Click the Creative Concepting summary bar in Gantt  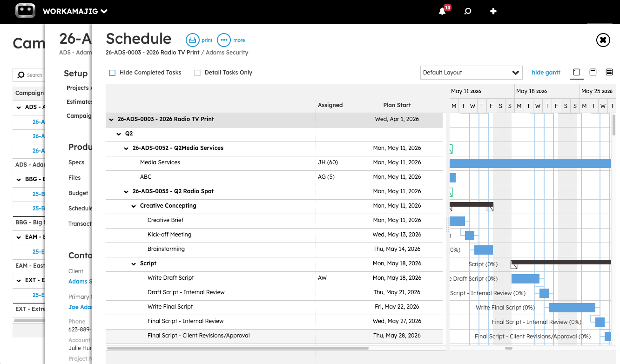pyautogui.click(x=471, y=204)
